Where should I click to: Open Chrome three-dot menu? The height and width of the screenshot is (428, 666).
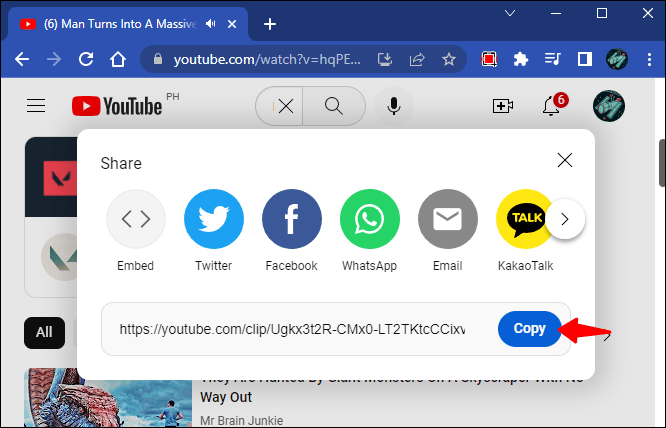[x=649, y=59]
